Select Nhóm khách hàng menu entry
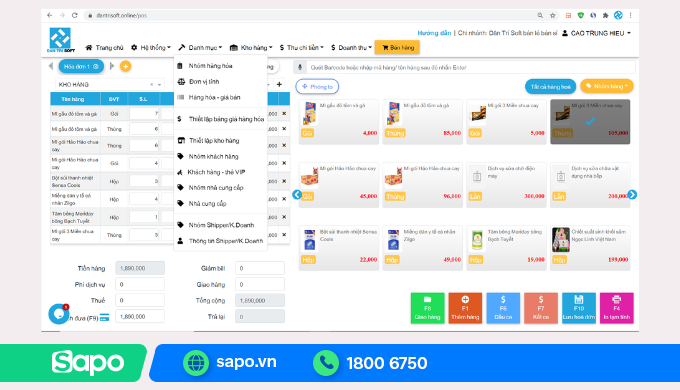Screen dimensions: 680x390 [x=213, y=156]
